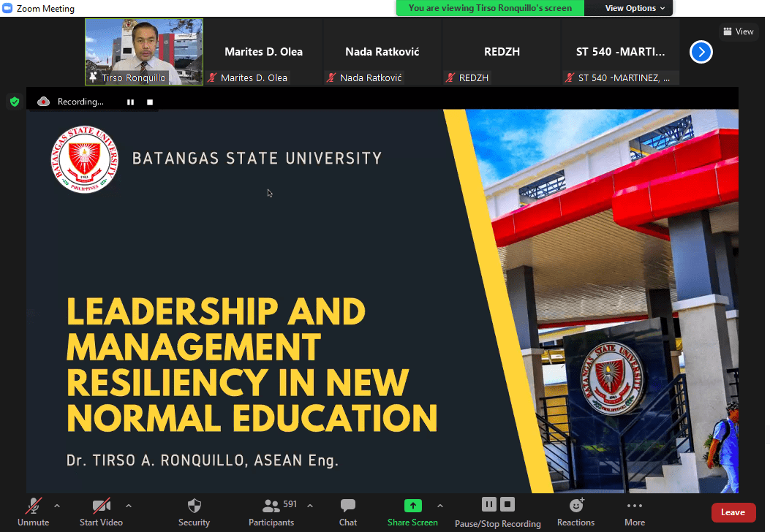Select Tirso Ronquillo's video thumbnail
Viewport: 770px width, 532px height.
(x=144, y=51)
